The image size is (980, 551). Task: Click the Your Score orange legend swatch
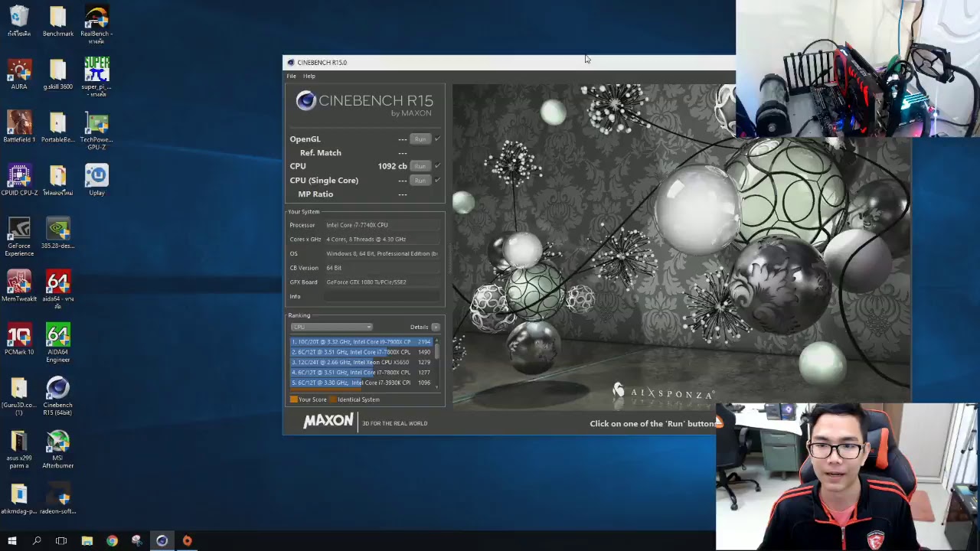(293, 399)
